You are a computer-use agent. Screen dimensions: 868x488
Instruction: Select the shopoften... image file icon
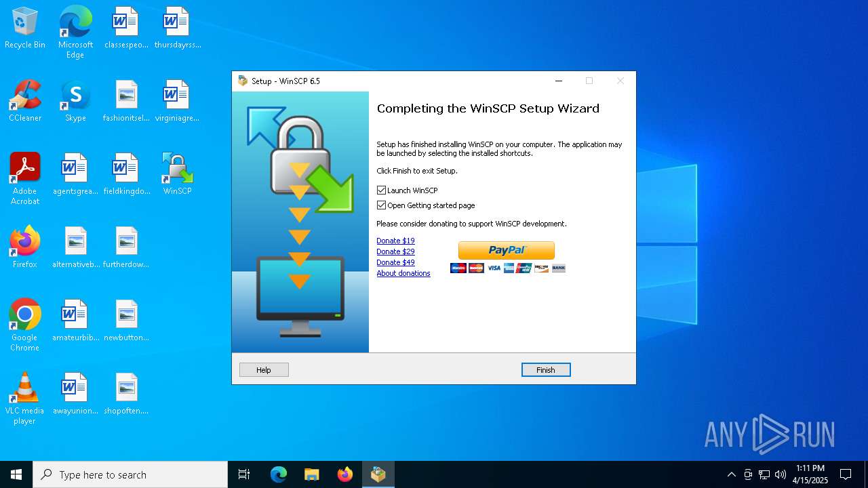pos(126,394)
